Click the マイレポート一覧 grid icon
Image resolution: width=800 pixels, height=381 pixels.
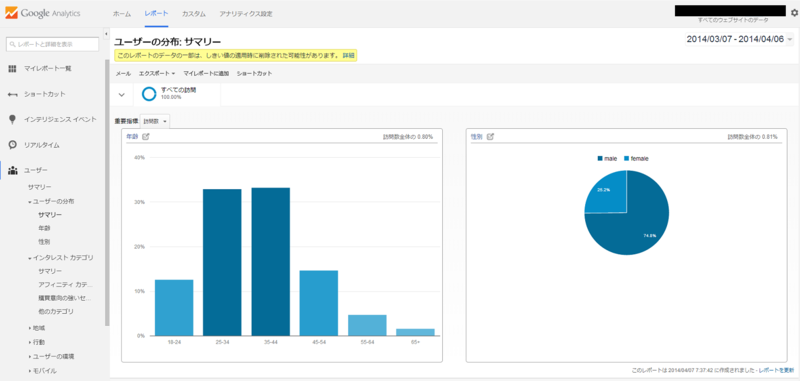click(x=13, y=68)
